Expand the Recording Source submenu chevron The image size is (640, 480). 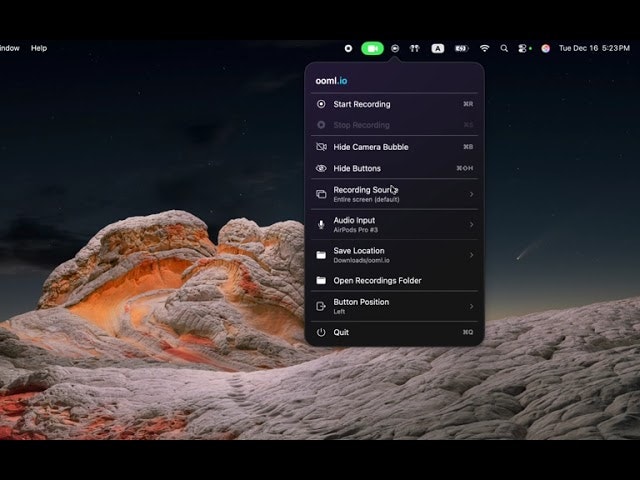coord(471,194)
